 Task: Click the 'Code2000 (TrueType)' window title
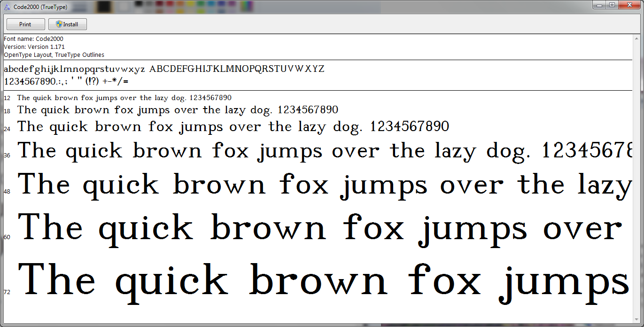(40, 7)
